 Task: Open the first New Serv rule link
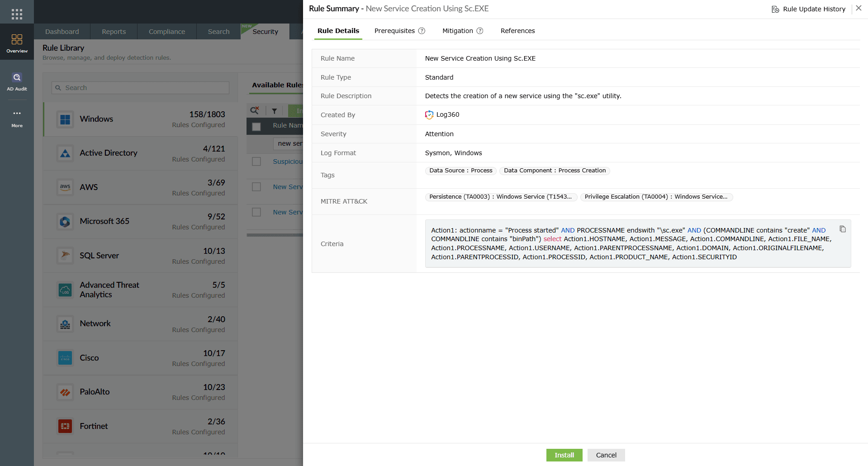[x=288, y=187]
